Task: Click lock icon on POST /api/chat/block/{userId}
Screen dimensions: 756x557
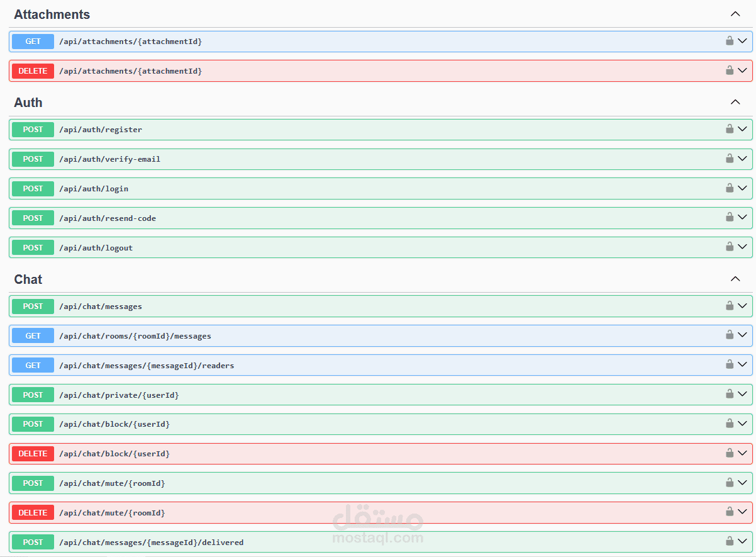Action: (x=730, y=424)
